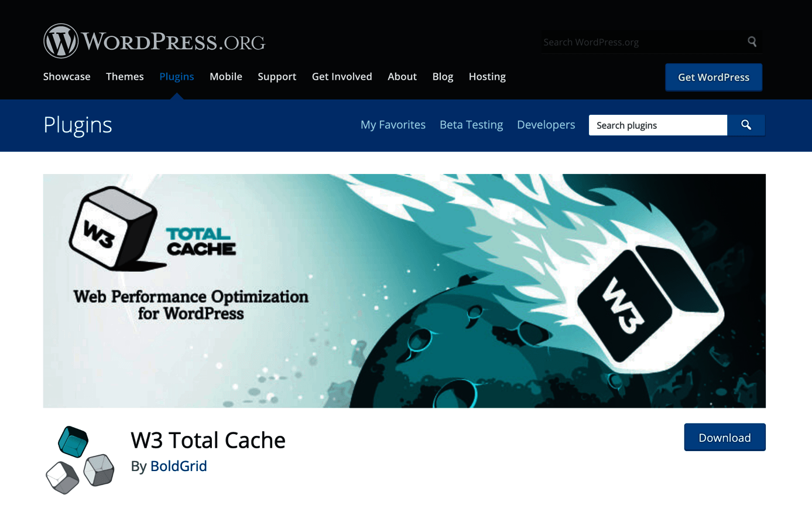
Task: Open the Support section
Action: click(x=277, y=76)
